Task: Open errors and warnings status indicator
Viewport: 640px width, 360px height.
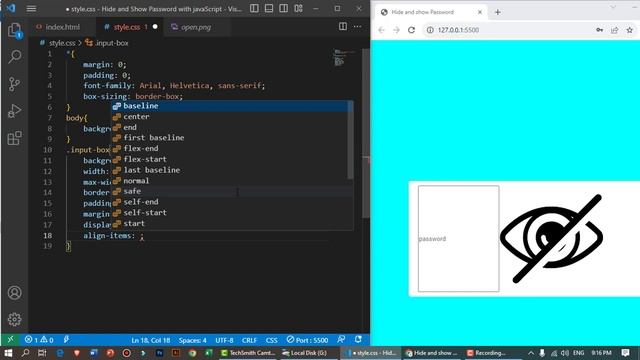Action: coord(39,340)
